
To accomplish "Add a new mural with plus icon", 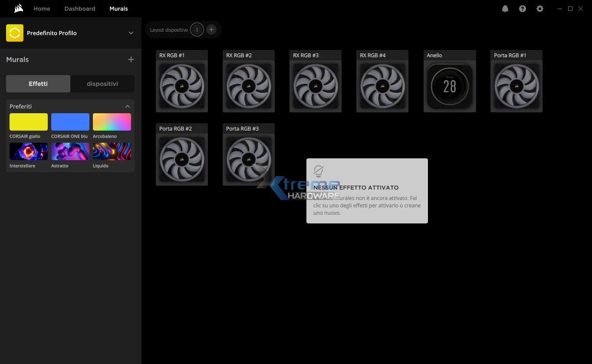I will point(131,59).
